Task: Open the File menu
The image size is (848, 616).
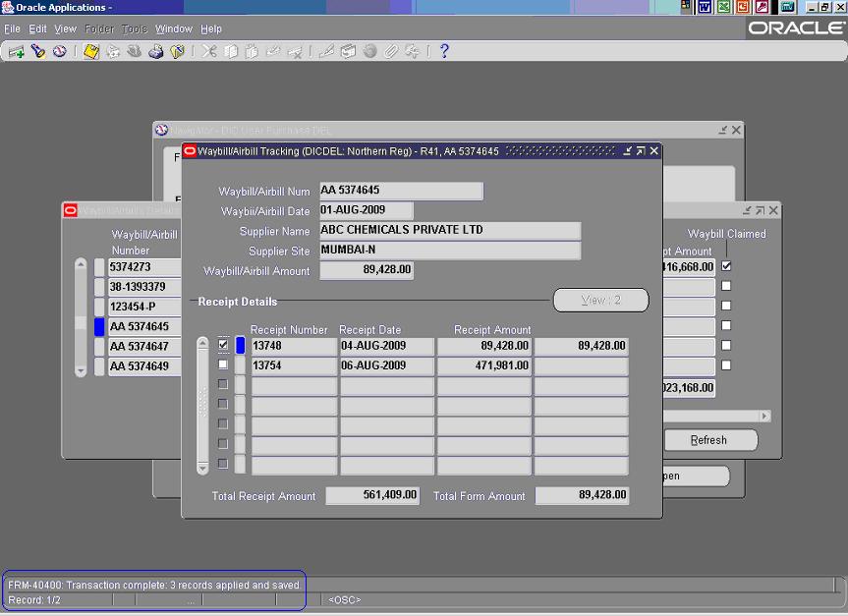Action: tap(12, 29)
